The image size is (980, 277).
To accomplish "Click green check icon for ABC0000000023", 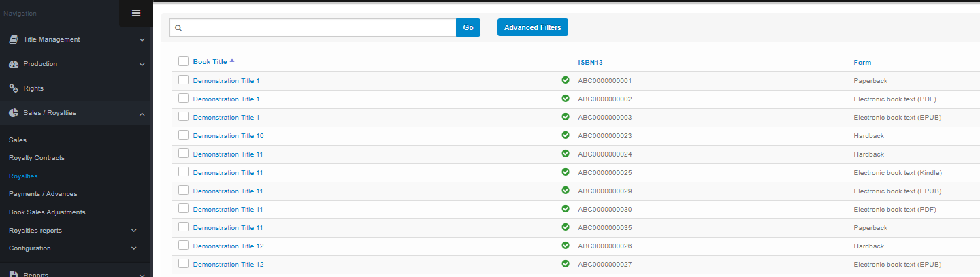I will click(566, 135).
